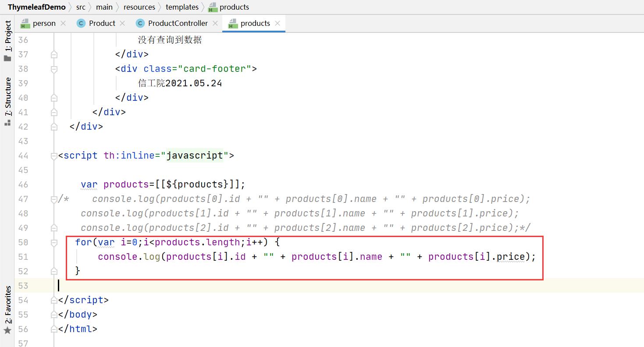Collapse fold marker at line 49
The height and width of the screenshot is (347, 644).
point(54,228)
